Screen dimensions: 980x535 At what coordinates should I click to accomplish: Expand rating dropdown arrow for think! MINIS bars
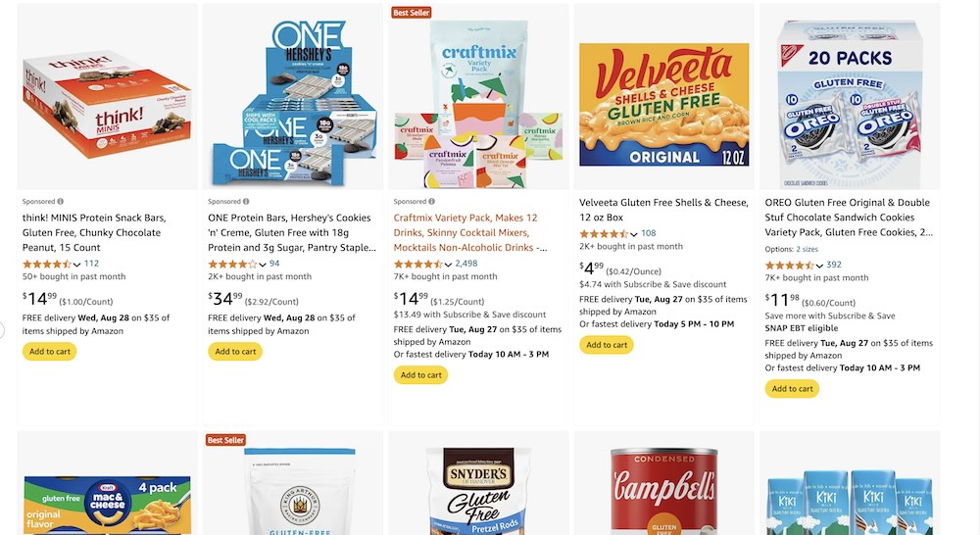click(x=77, y=265)
